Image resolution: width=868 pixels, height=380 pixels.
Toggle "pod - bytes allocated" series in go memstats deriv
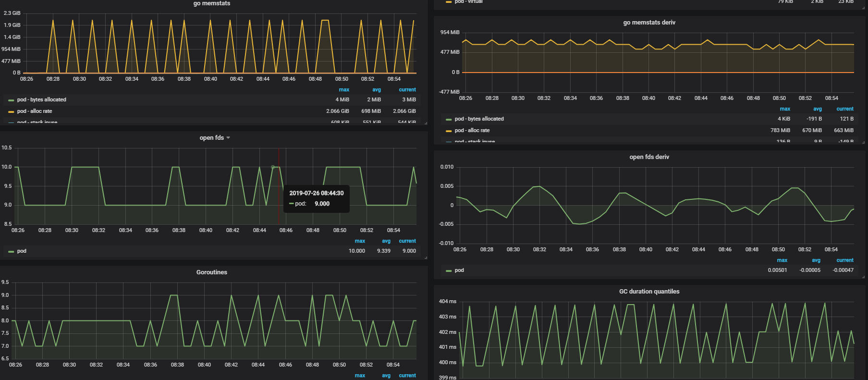[479, 119]
